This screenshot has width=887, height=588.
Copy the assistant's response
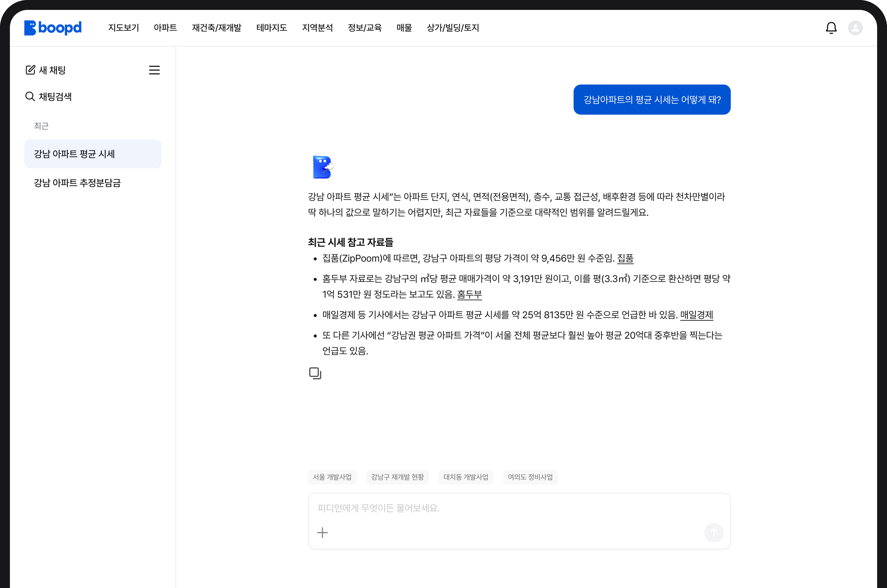315,373
